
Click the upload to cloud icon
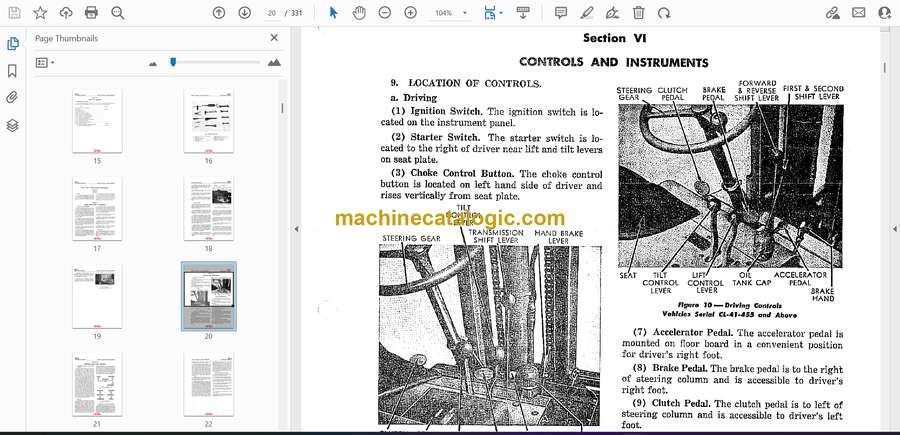[x=66, y=13]
